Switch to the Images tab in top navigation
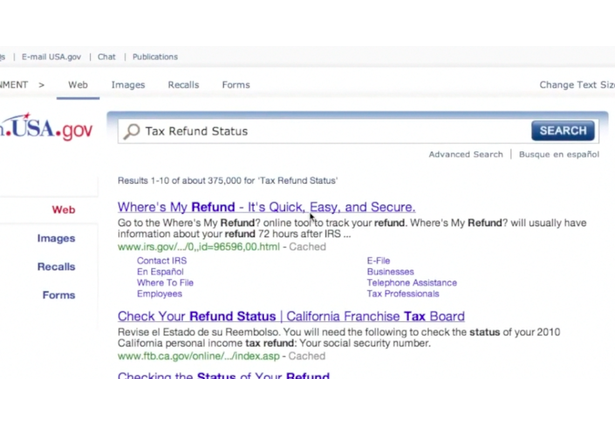This screenshot has height=424, width=615. [128, 85]
